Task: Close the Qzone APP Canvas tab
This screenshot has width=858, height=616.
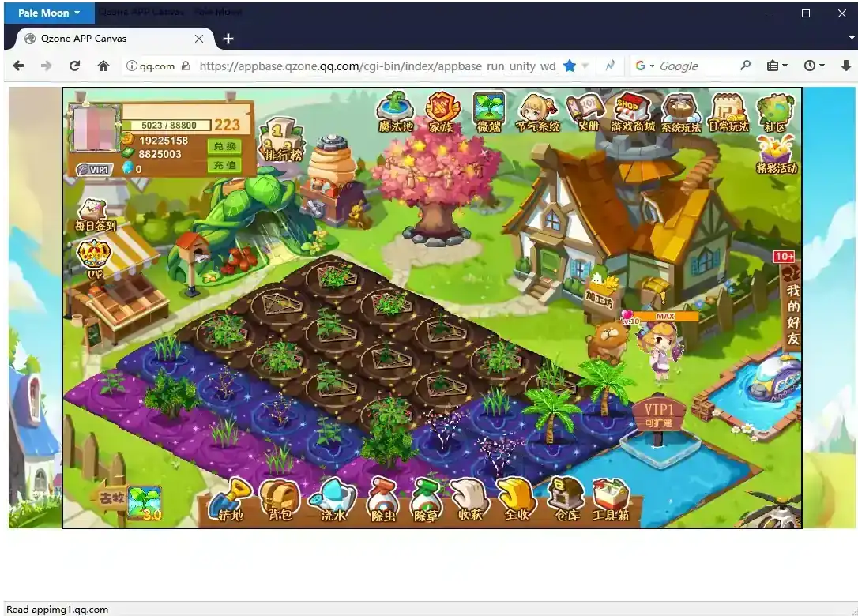Action: [199, 38]
